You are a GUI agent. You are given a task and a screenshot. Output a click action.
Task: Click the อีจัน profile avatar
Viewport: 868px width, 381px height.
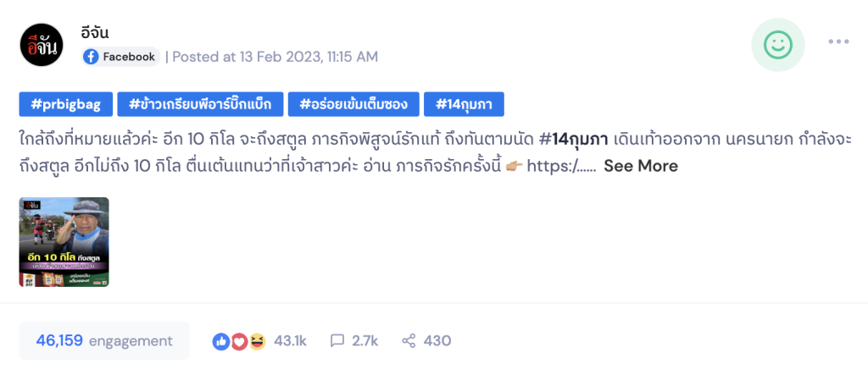[42, 45]
